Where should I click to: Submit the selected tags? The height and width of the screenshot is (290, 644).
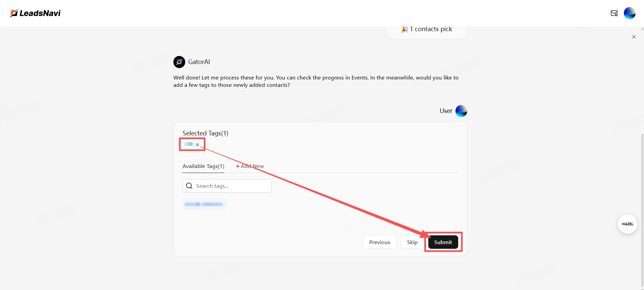pyautogui.click(x=443, y=242)
